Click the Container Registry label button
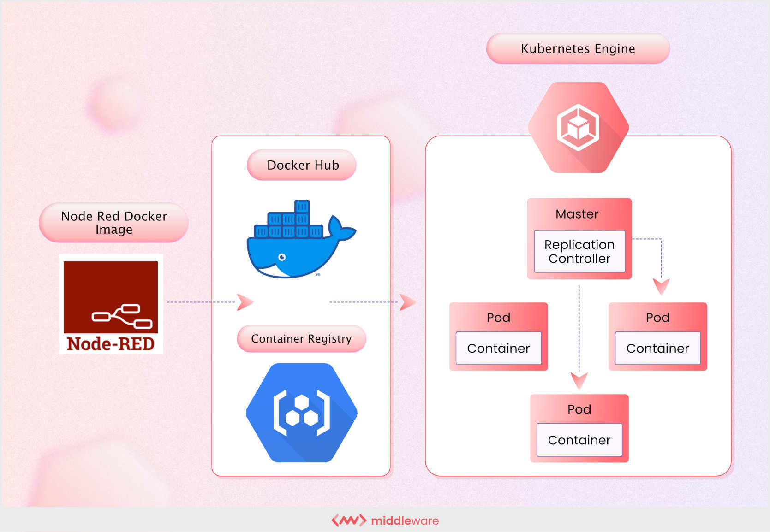Viewport: 770px width, 532px height. [301, 338]
